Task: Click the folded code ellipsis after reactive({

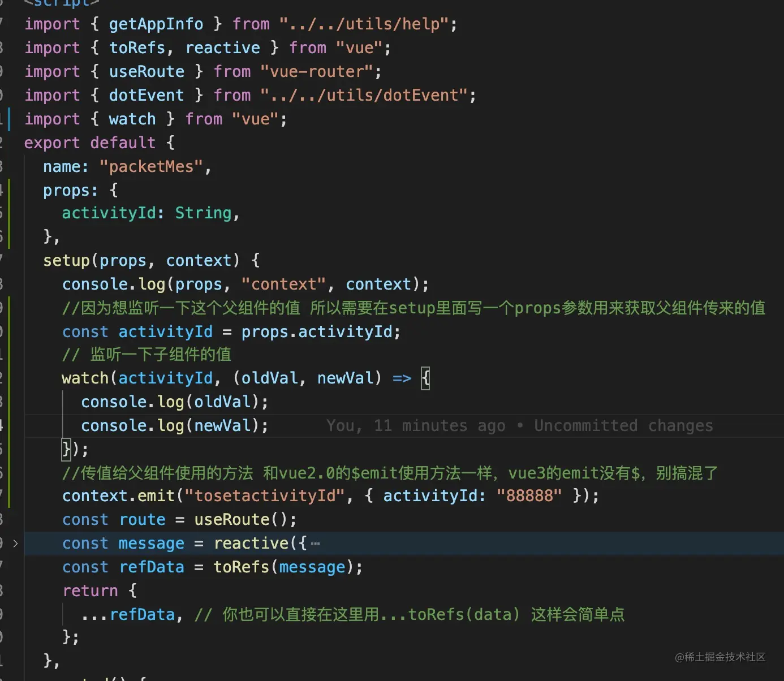Action: (x=316, y=544)
